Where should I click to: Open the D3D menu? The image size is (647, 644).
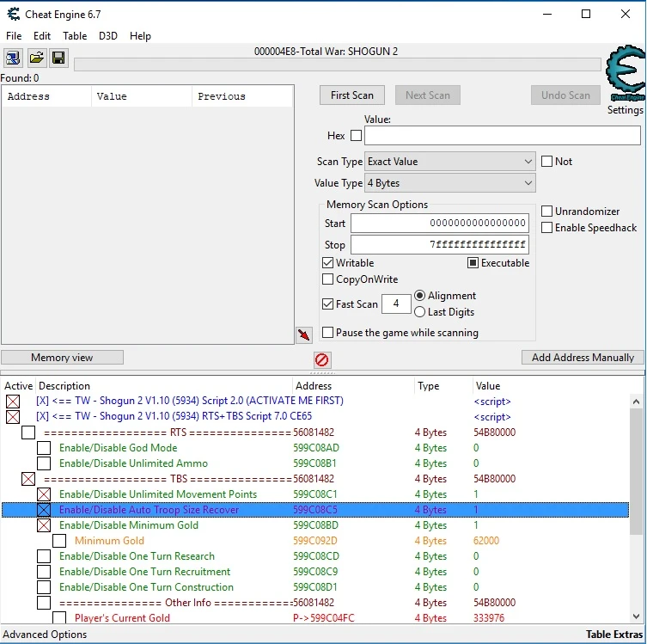click(108, 36)
